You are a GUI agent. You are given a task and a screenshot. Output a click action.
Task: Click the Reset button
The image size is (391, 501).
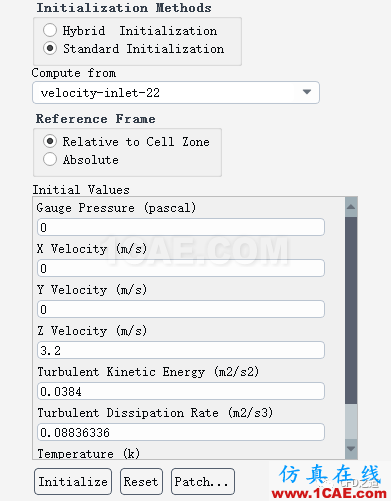pyautogui.click(x=141, y=481)
